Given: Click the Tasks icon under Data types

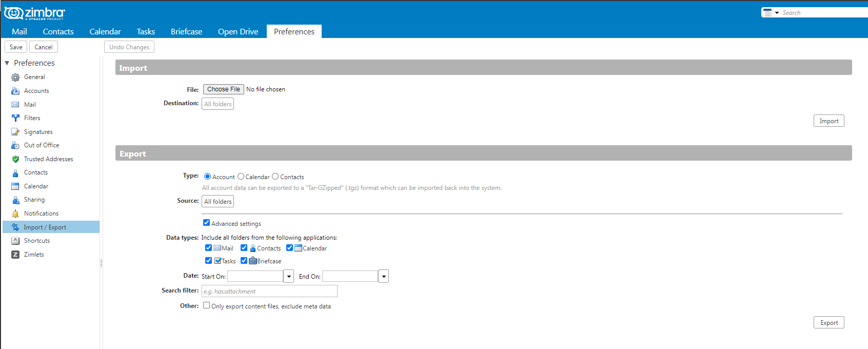Looking at the screenshot, I should 218,261.
